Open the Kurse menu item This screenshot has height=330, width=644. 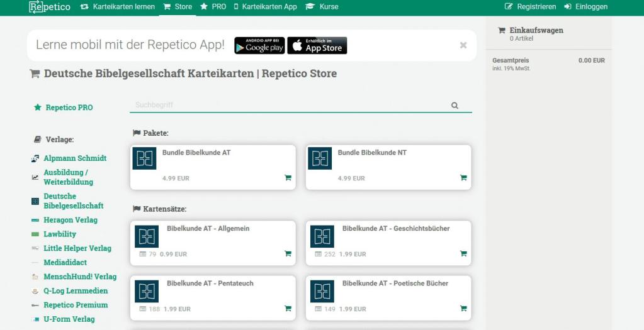coord(322,7)
